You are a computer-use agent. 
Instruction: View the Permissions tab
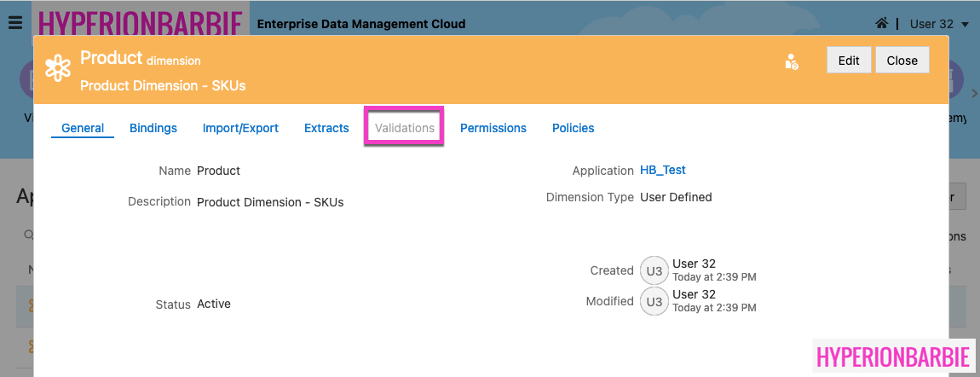click(x=493, y=128)
